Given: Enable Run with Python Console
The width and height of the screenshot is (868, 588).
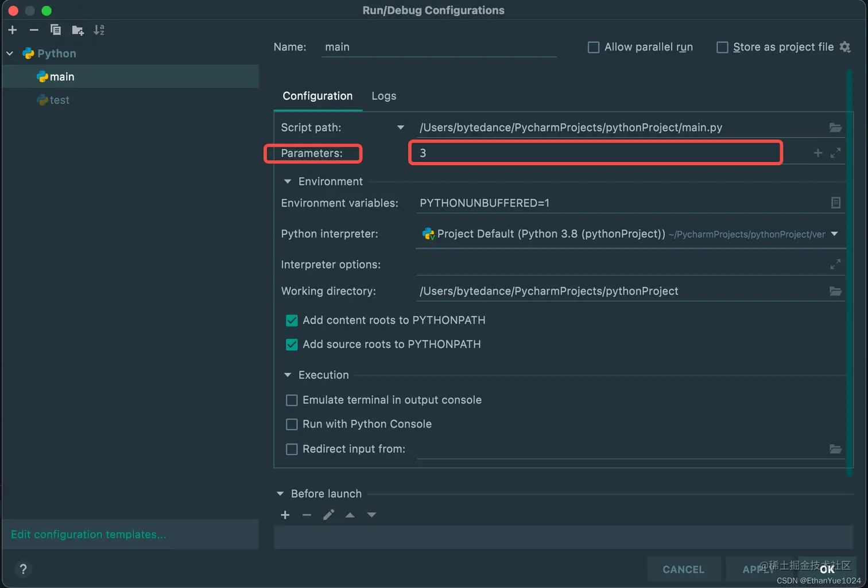Looking at the screenshot, I should click(x=292, y=424).
